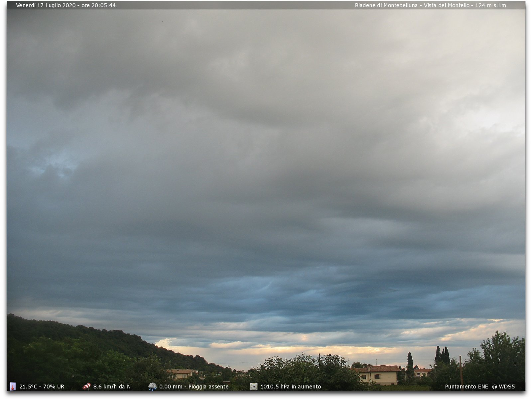Click the @ WDS5 credit text

click(x=503, y=387)
